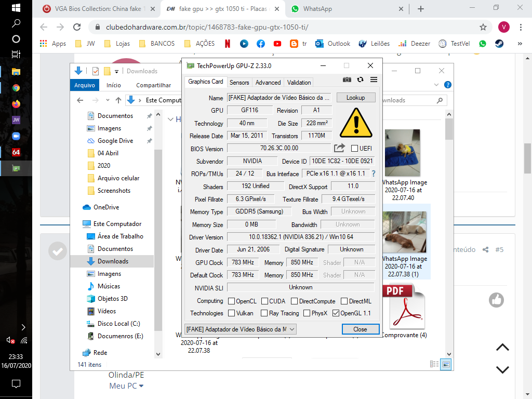Toggle DirectML checkbox
The width and height of the screenshot is (532, 399).
point(344,301)
